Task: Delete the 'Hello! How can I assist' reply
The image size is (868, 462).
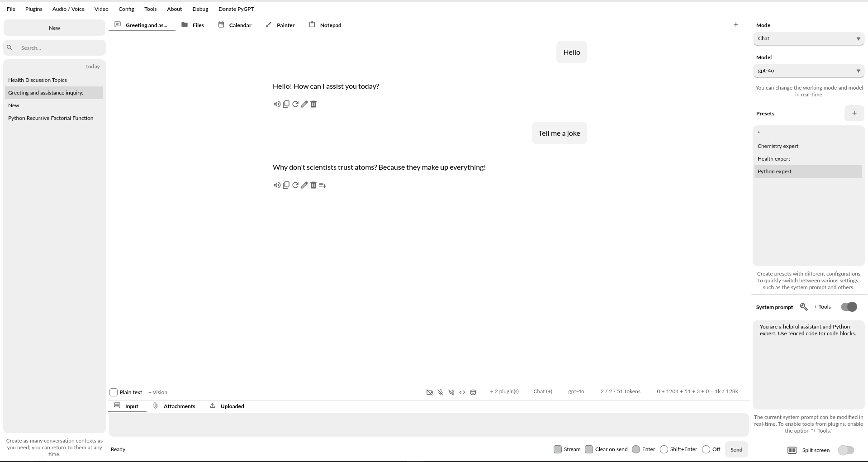Action: point(313,104)
